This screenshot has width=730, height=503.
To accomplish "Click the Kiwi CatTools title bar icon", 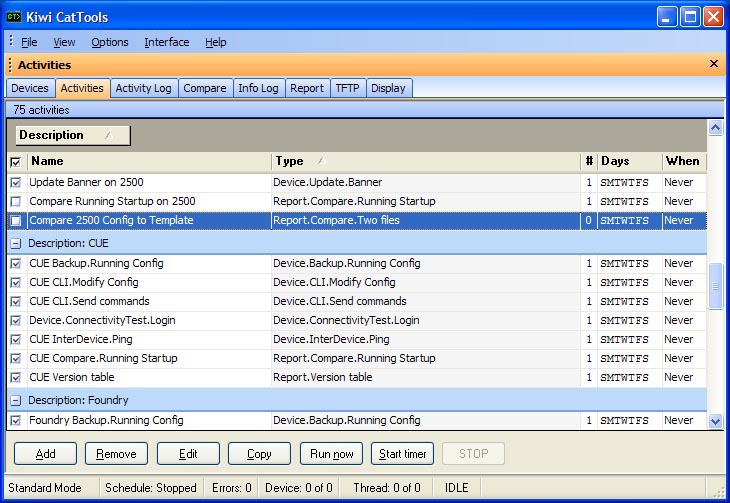I will click(x=14, y=17).
